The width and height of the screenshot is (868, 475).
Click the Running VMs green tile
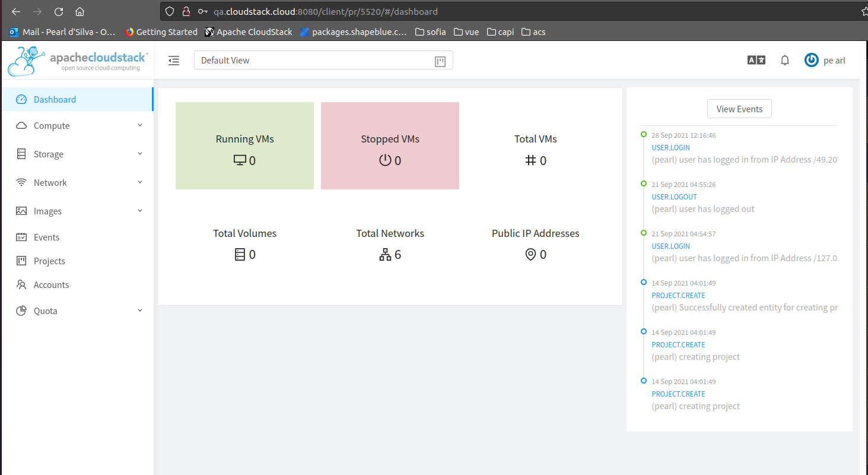coord(244,145)
